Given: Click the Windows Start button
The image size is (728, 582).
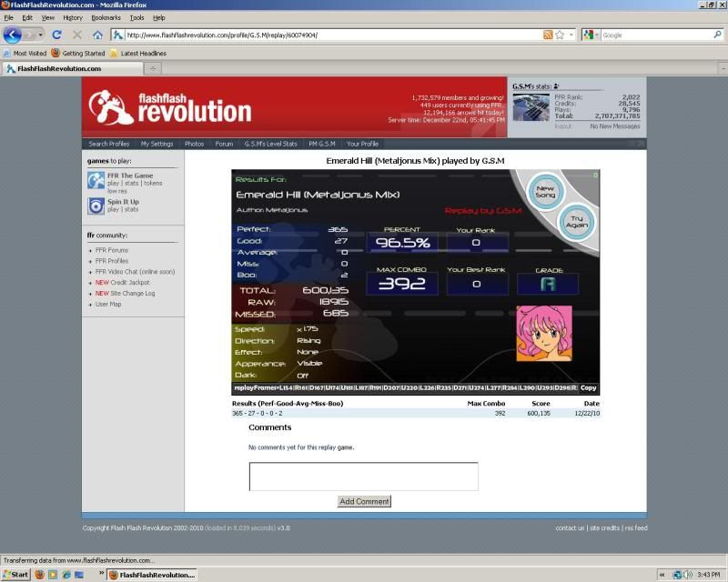Looking at the screenshot, I should 15,575.
